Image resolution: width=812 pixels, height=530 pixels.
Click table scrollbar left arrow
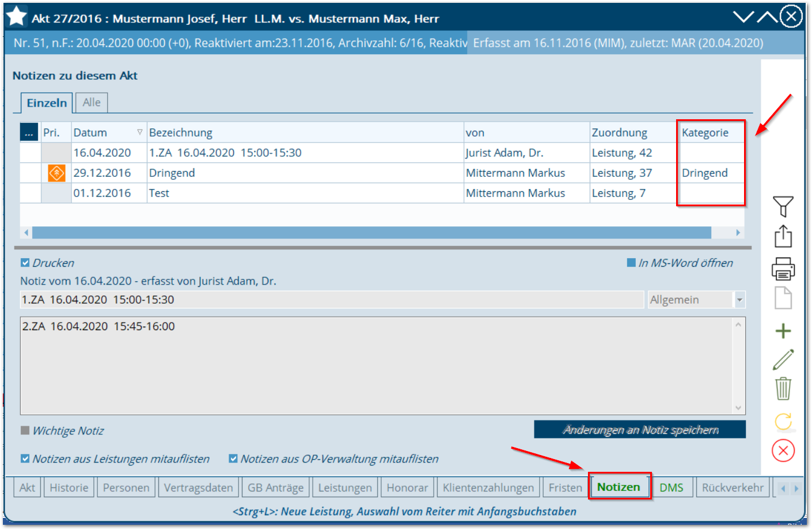coord(26,232)
